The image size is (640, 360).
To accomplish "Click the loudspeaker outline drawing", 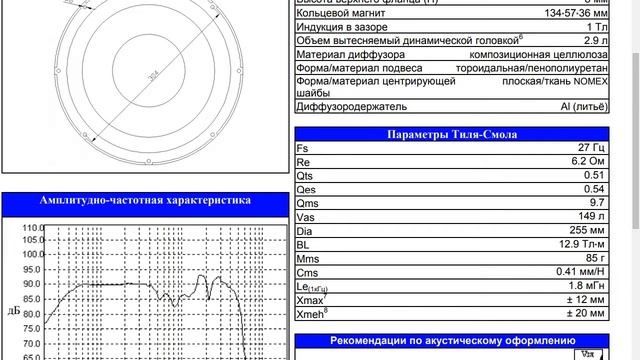I will click(x=149, y=81).
